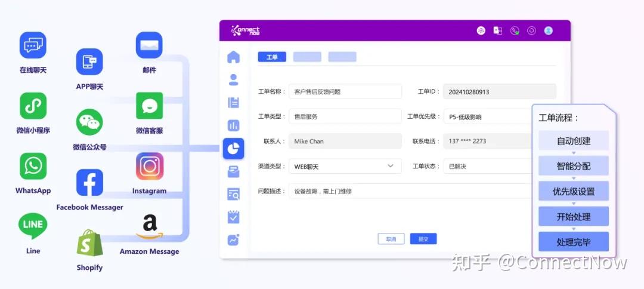Expand the 渠道类型 dropdown arrow

click(391, 166)
